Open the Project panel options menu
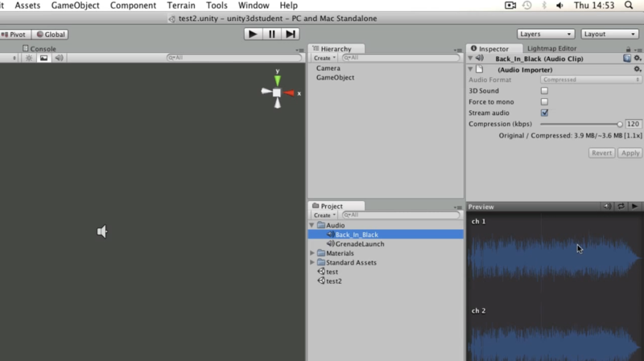644x361 pixels. (458, 207)
